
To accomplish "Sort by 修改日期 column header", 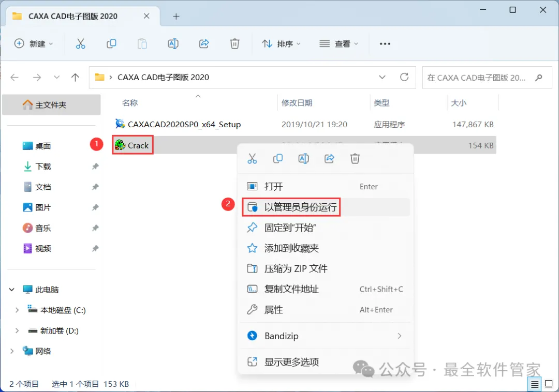I will point(297,103).
